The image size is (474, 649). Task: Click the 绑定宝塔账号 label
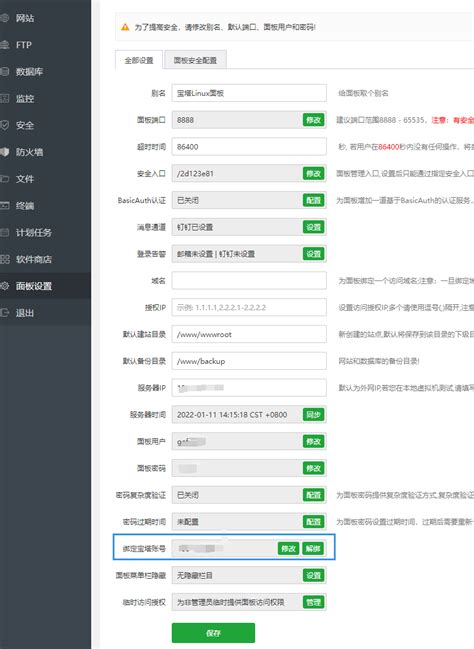(x=144, y=549)
